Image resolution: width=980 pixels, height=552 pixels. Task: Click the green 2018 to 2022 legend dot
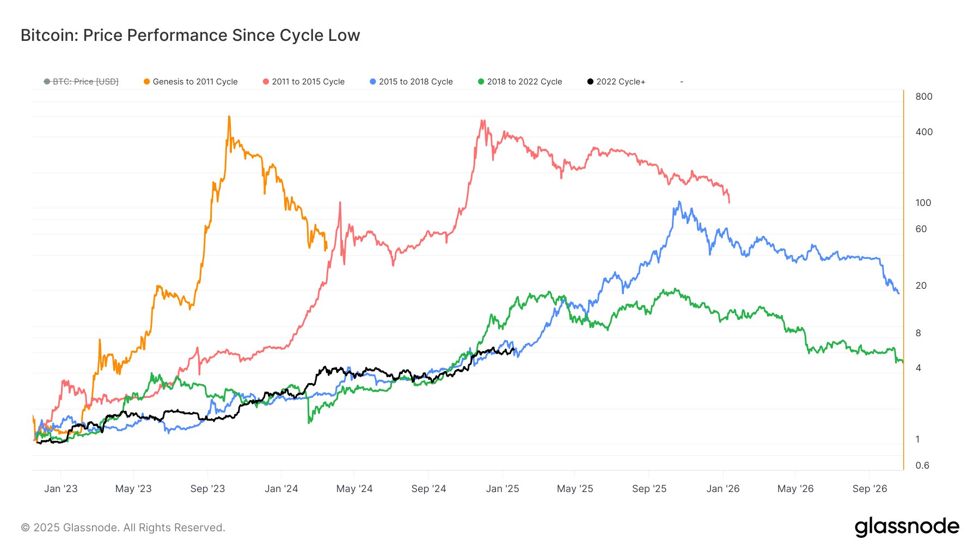coord(481,82)
